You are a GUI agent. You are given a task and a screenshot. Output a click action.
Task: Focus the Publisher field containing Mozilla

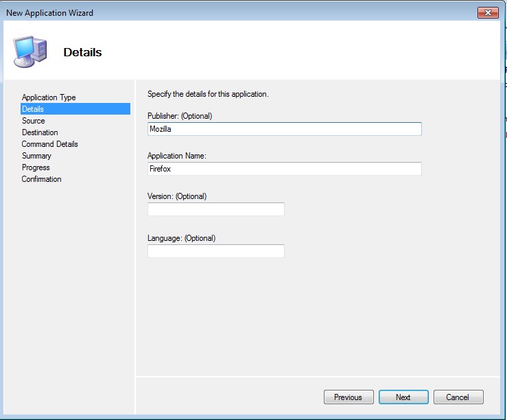285,129
